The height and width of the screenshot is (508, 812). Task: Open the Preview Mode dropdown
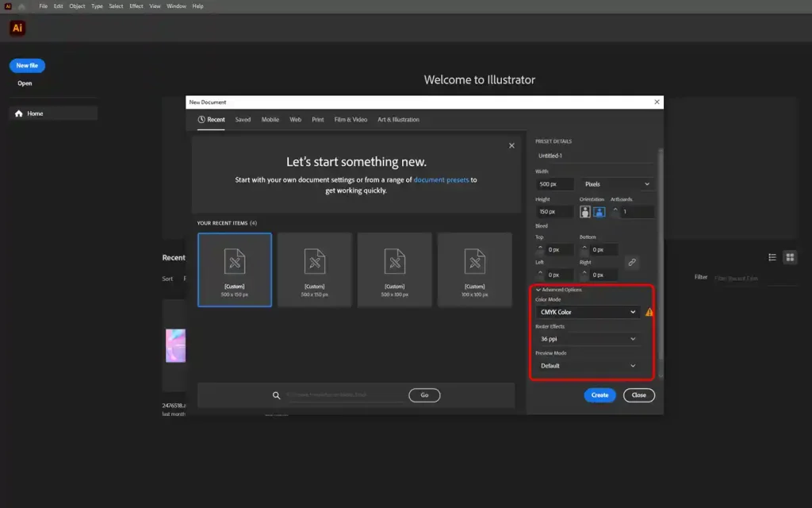click(x=588, y=366)
